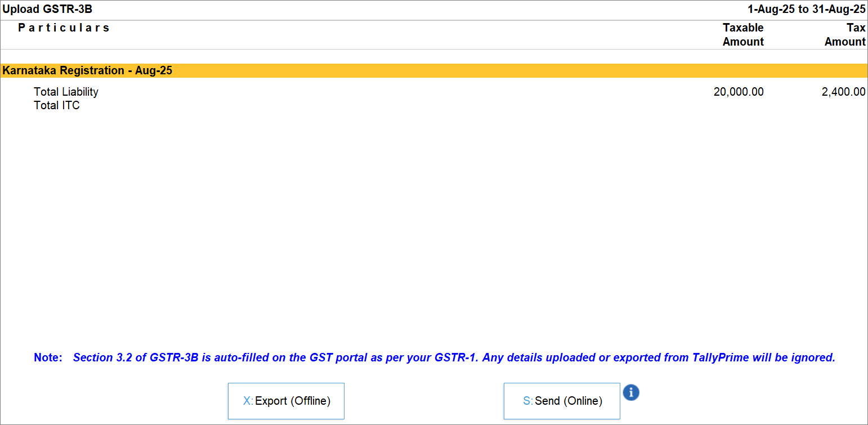
Task: Click the 'X:' shortcut key on Export
Action: (248, 401)
